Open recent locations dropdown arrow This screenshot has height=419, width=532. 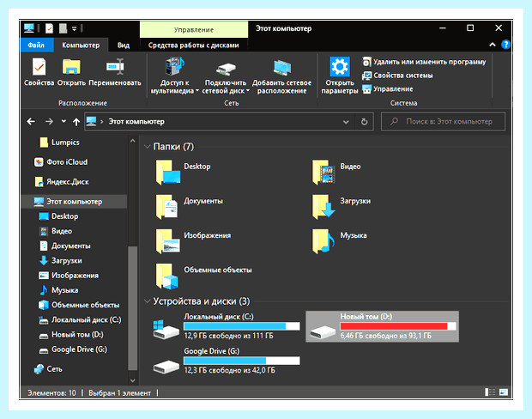(63, 122)
